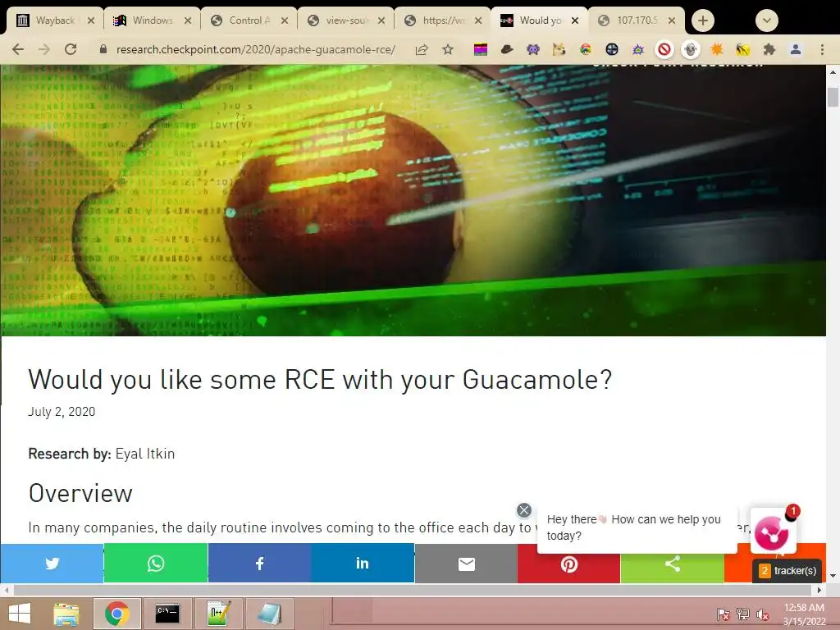The image size is (840, 630).
Task: View site security lock info
Action: click(x=103, y=49)
